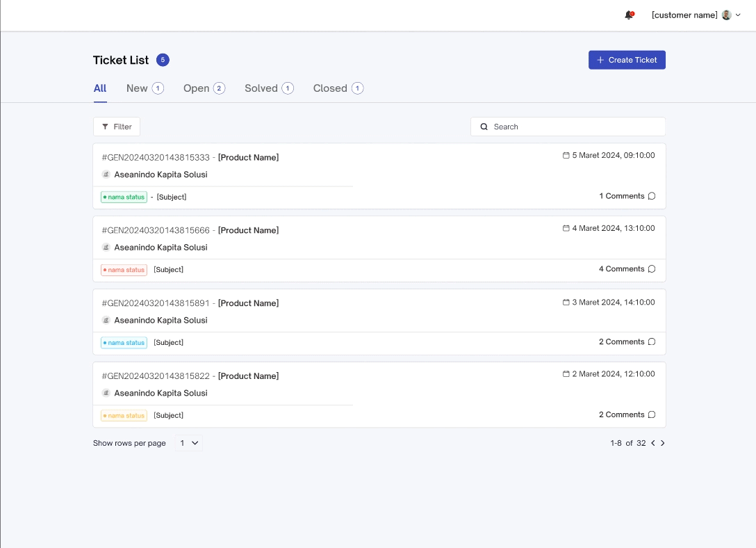
Task: Go to next page using right arrow
Action: pyautogui.click(x=662, y=443)
